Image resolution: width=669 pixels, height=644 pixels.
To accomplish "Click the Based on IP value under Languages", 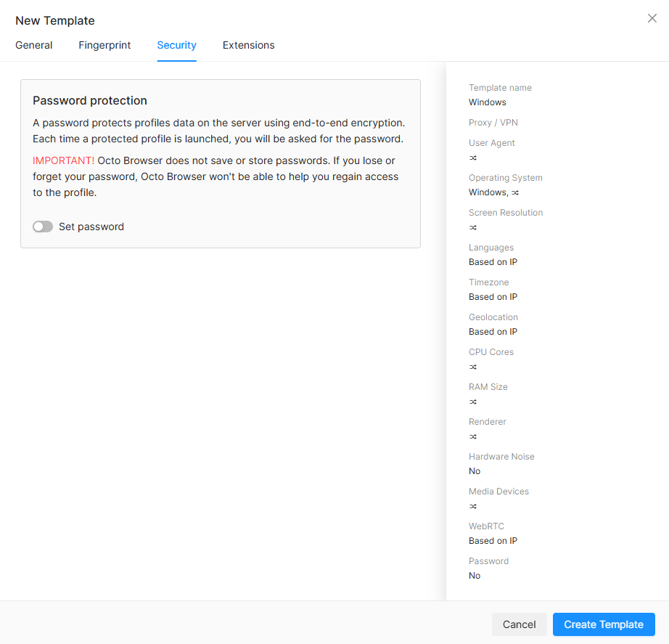I will click(x=493, y=262).
